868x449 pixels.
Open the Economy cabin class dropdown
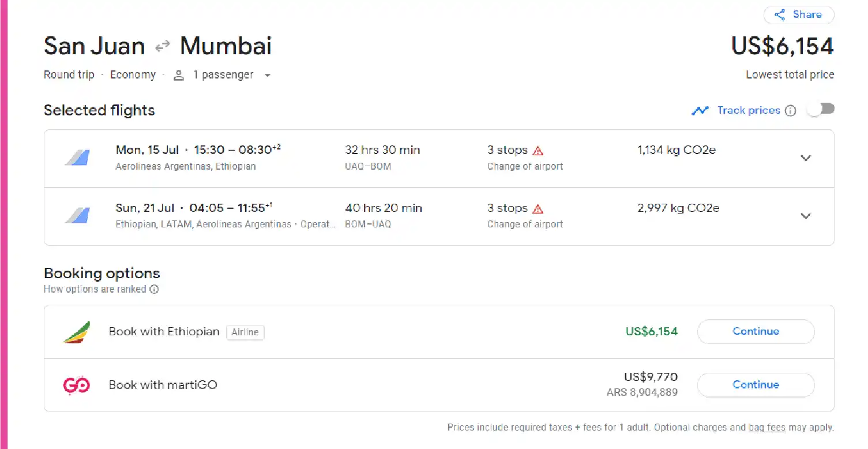pyautogui.click(x=133, y=74)
